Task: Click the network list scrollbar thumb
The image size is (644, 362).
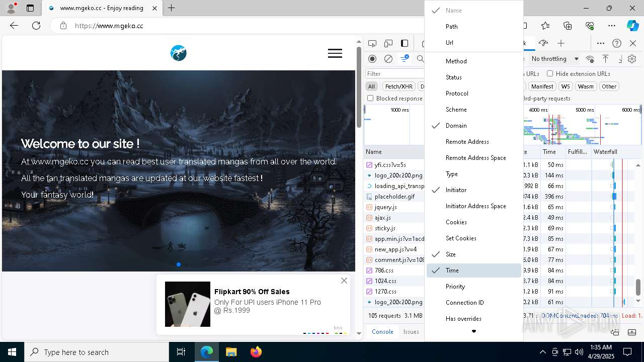Action: coord(638,287)
